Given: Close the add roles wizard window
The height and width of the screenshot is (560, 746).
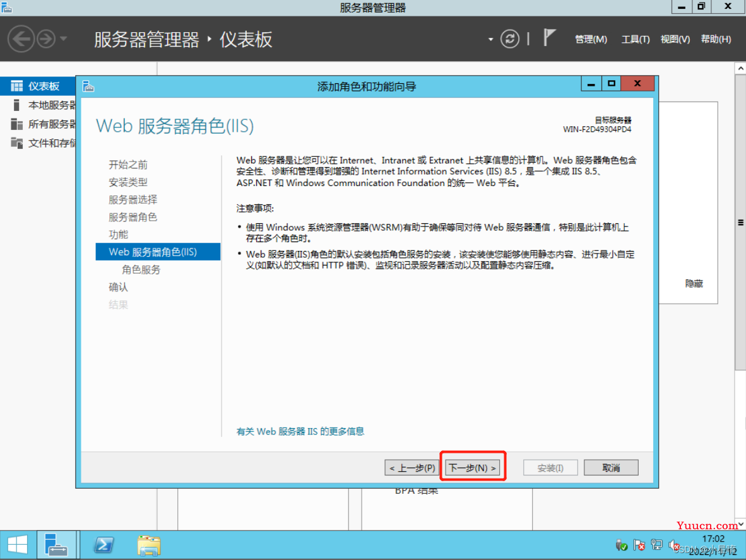Looking at the screenshot, I should (x=637, y=84).
